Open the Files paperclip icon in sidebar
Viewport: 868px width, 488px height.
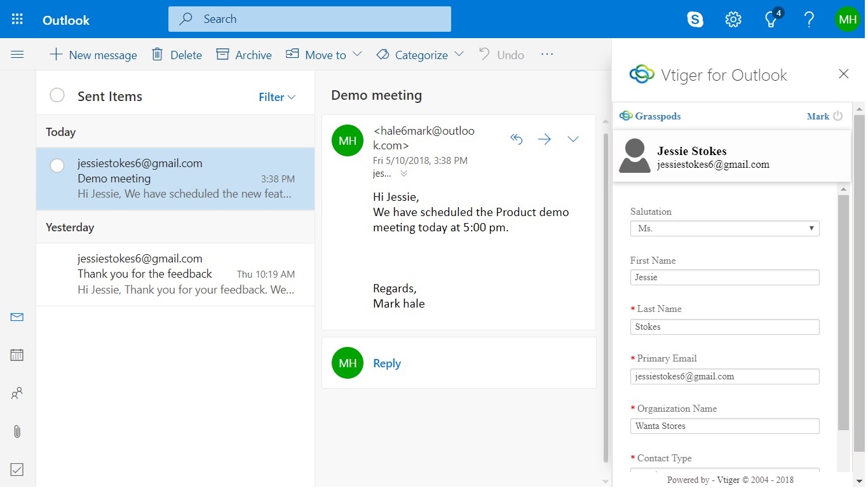coord(17,431)
